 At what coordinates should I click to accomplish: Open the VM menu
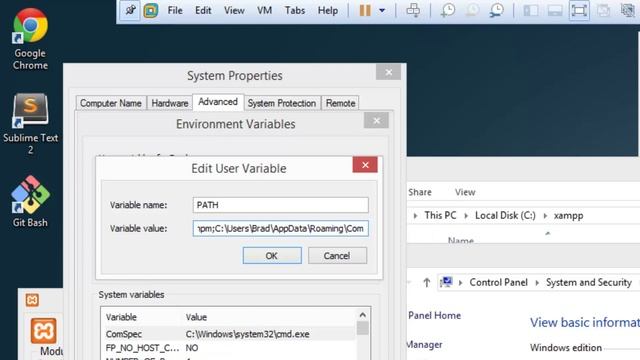(264, 11)
